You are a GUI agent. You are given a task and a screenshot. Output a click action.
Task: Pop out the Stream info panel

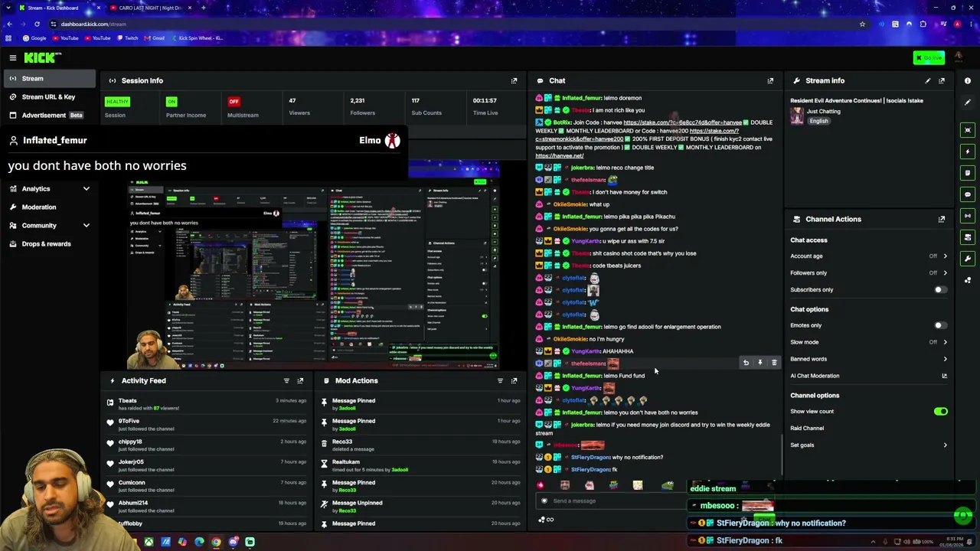(x=942, y=80)
